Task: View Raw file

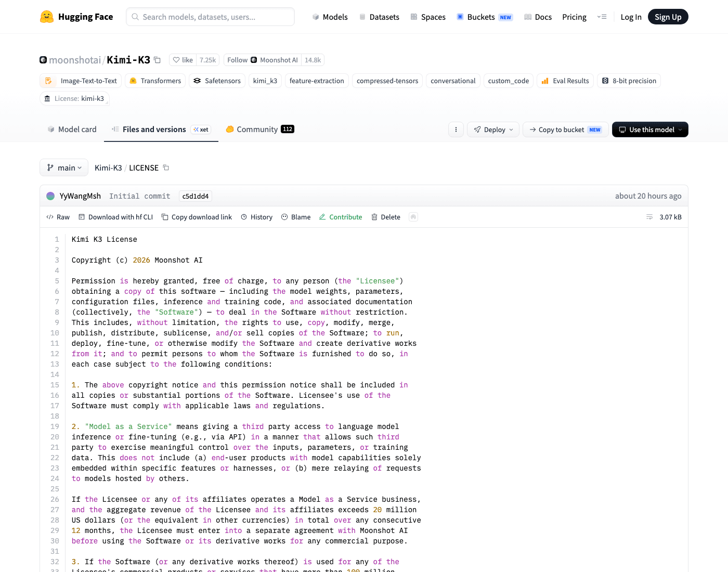Action: 58,217
